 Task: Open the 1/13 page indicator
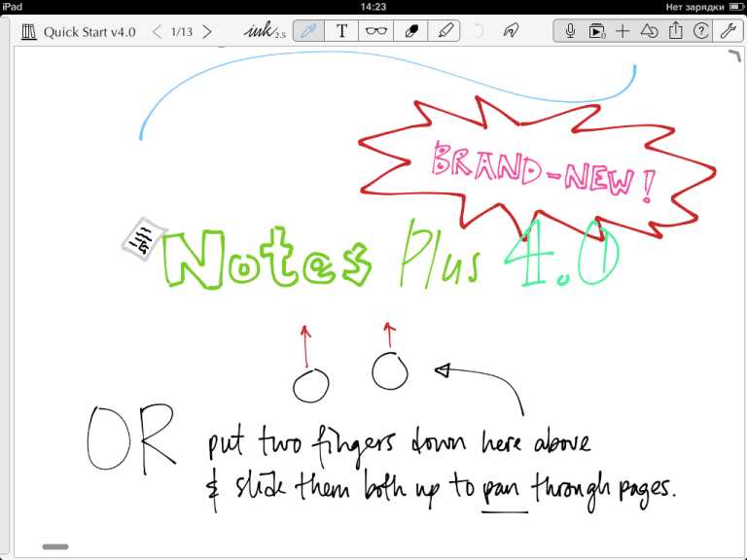click(182, 32)
